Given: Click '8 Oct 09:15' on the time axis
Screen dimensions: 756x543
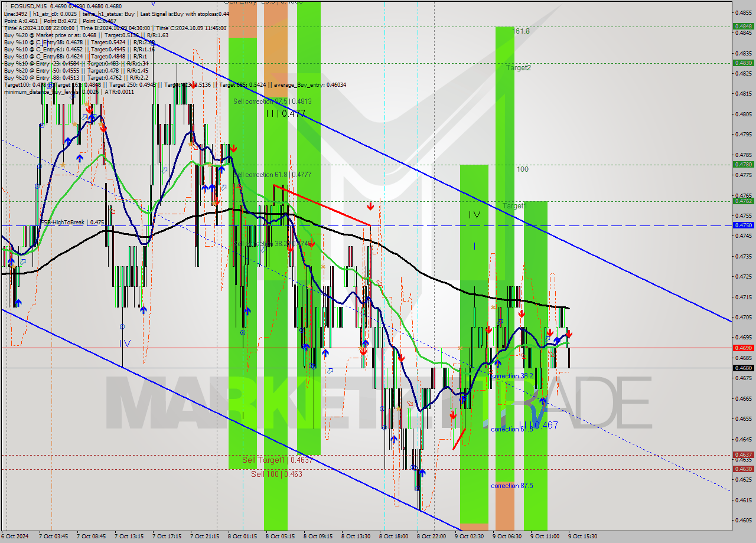Looking at the screenshot, I should (x=318, y=537).
